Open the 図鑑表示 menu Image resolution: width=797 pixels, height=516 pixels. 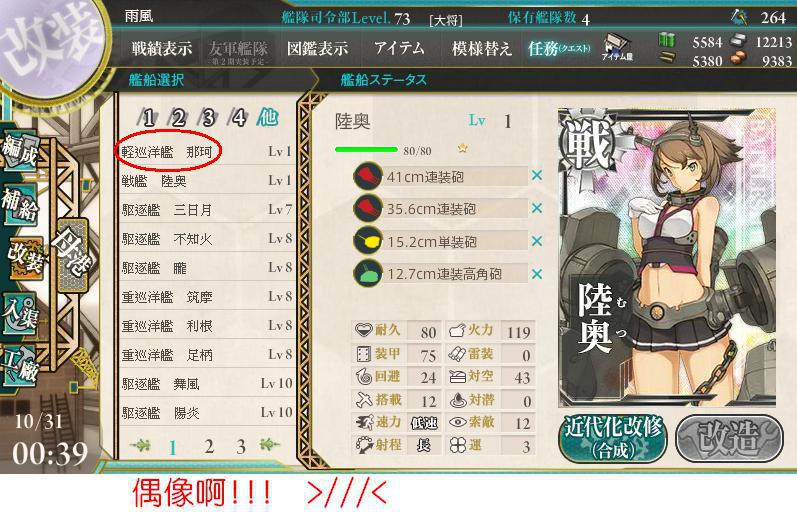click(x=318, y=49)
